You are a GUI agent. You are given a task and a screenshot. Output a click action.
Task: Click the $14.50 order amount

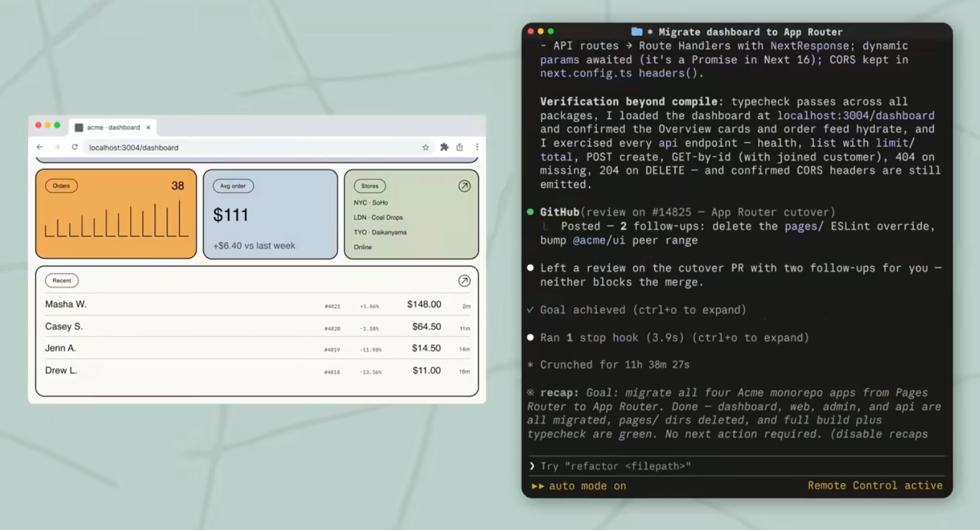click(427, 348)
